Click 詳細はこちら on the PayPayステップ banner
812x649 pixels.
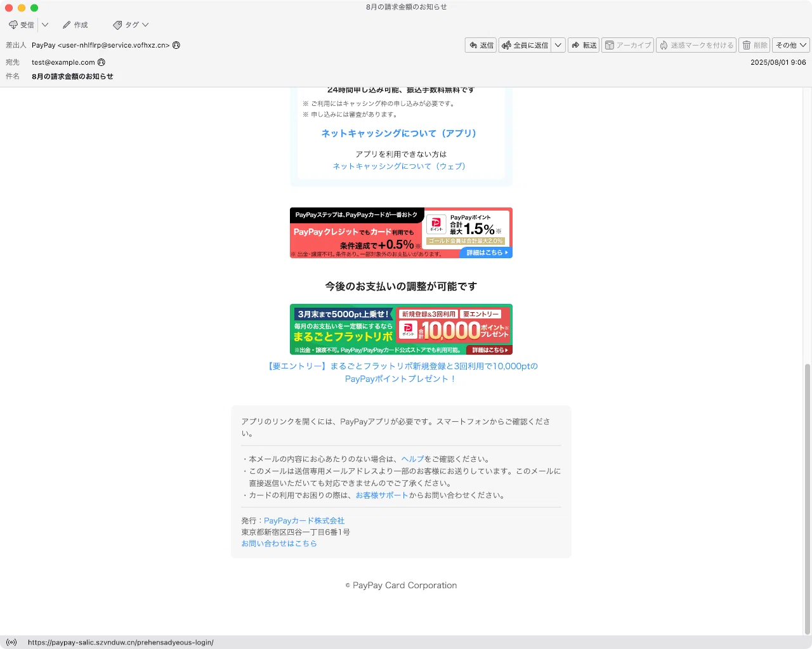coord(487,252)
